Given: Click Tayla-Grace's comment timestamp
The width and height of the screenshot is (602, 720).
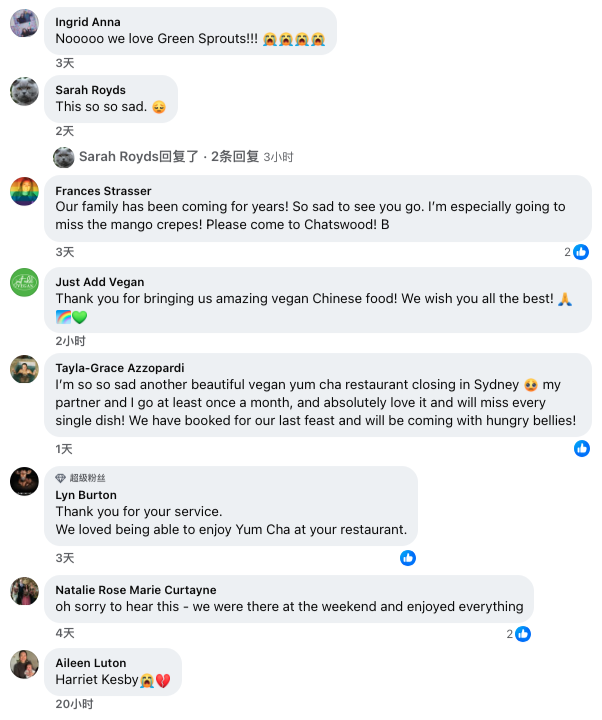Looking at the screenshot, I should click(x=64, y=449).
